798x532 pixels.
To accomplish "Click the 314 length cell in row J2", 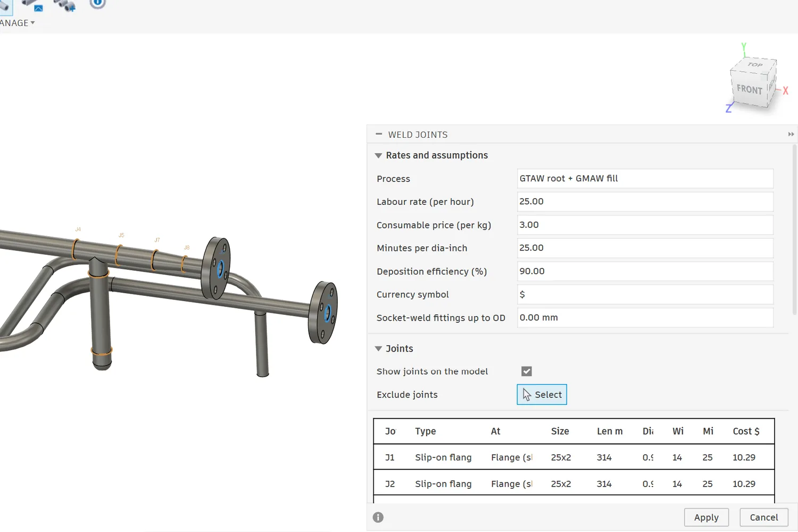I will 604,484.
